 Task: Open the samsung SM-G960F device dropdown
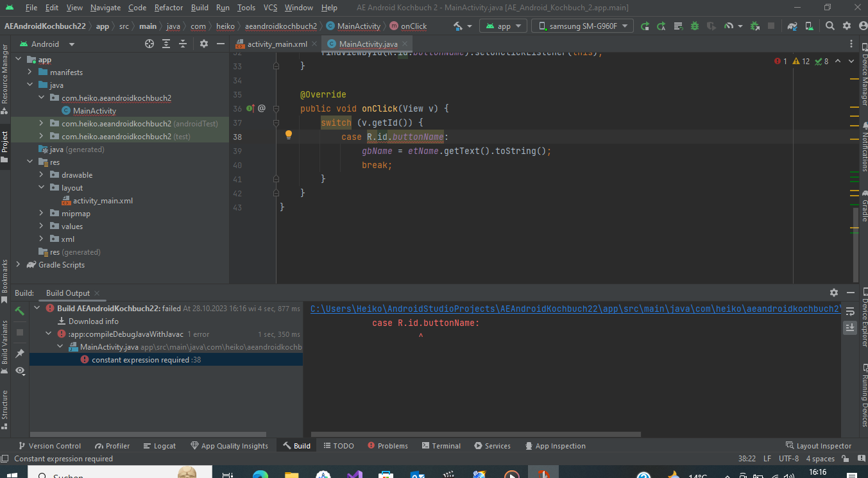tap(583, 26)
